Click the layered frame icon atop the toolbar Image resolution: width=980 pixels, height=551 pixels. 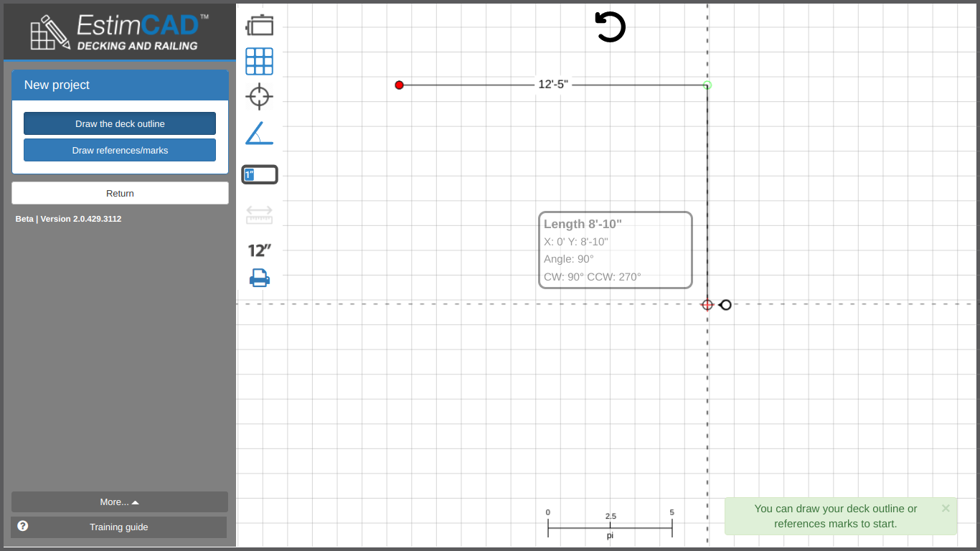point(259,26)
